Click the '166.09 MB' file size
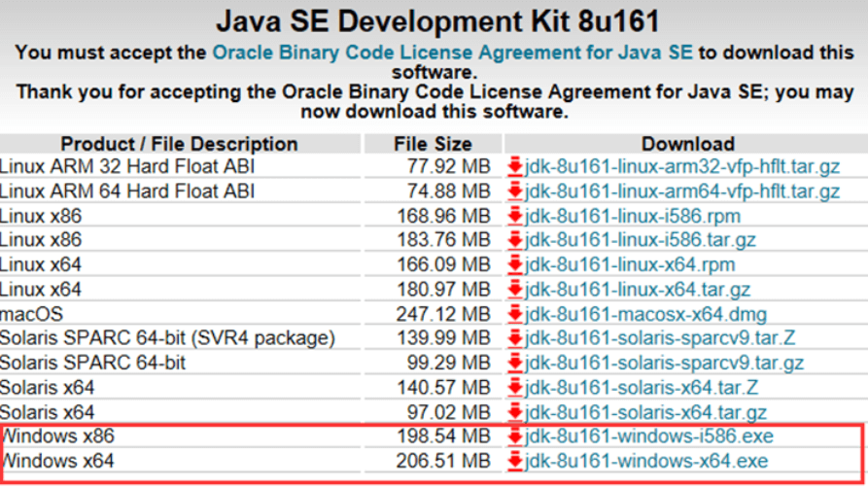This screenshot has height=489, width=868. pyautogui.click(x=444, y=264)
